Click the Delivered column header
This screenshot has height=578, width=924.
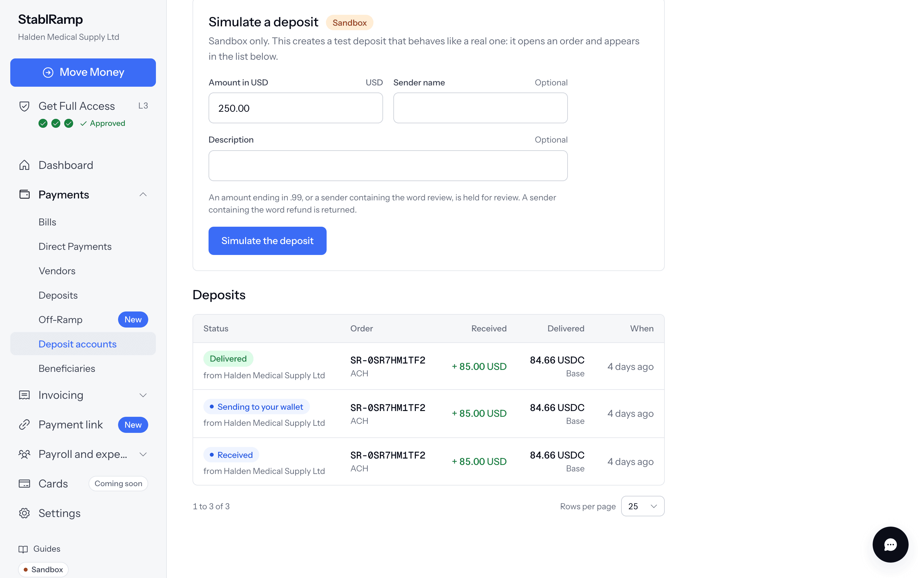coord(566,328)
